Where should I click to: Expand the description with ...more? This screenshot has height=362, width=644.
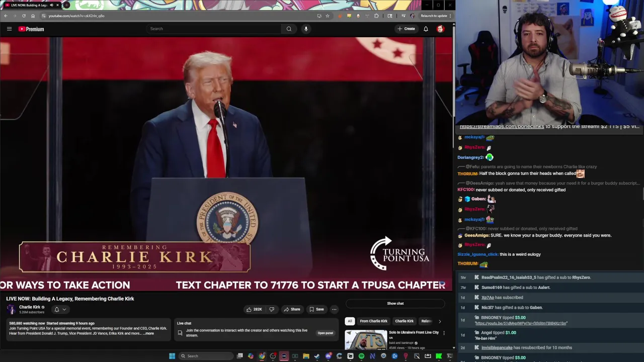148,333
